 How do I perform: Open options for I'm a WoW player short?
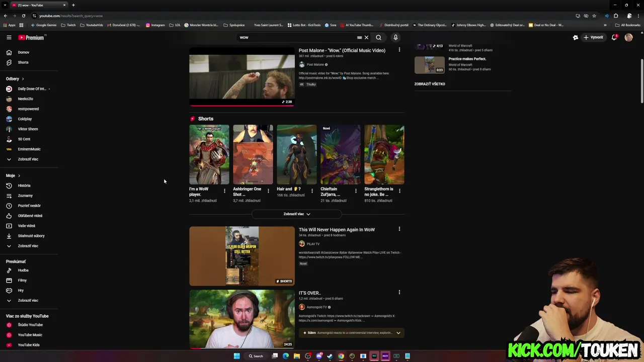(224, 191)
